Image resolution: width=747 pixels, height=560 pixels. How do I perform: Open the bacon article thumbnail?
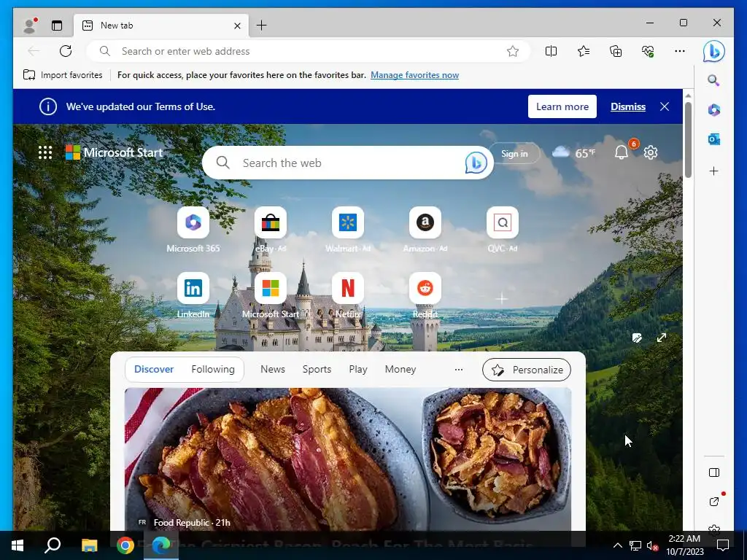tap(348, 459)
